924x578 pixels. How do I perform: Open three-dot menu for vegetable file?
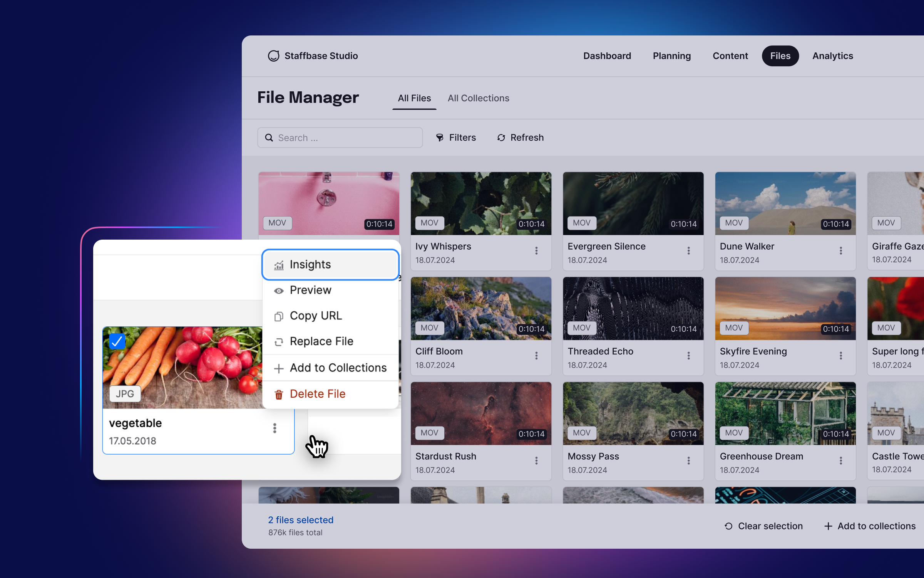(275, 428)
